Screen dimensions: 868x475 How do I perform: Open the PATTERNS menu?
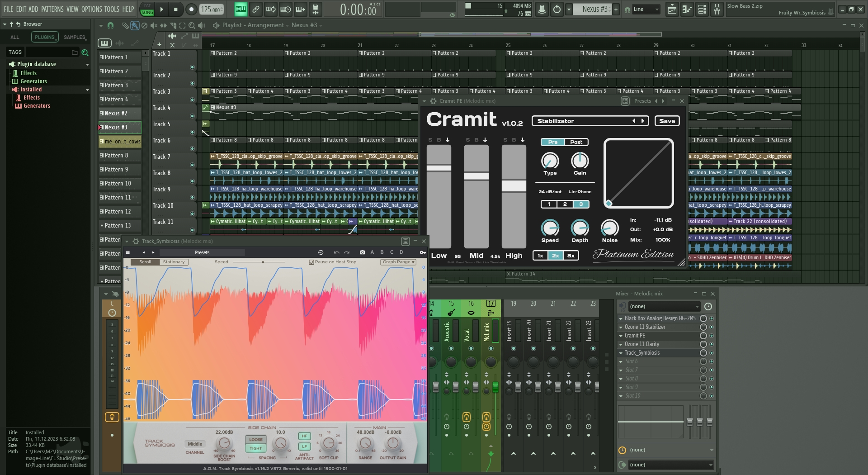point(52,9)
